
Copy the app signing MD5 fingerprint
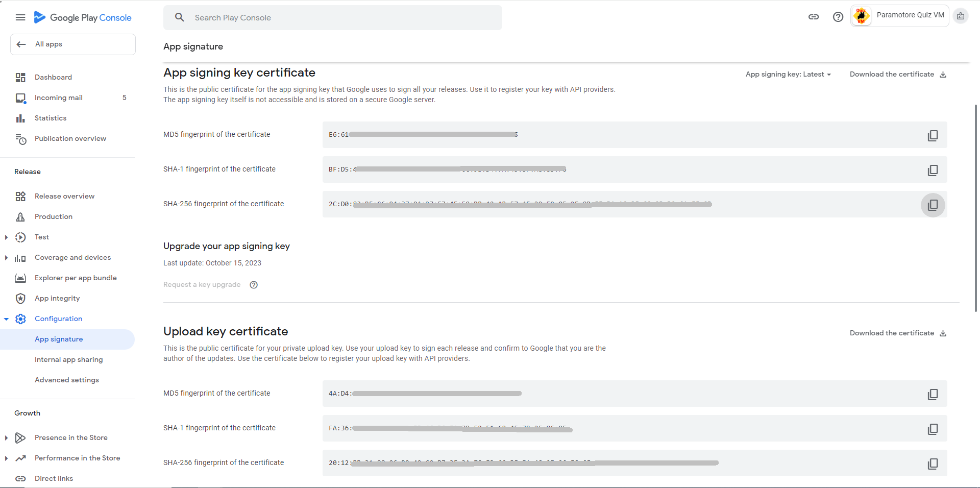[x=933, y=135]
